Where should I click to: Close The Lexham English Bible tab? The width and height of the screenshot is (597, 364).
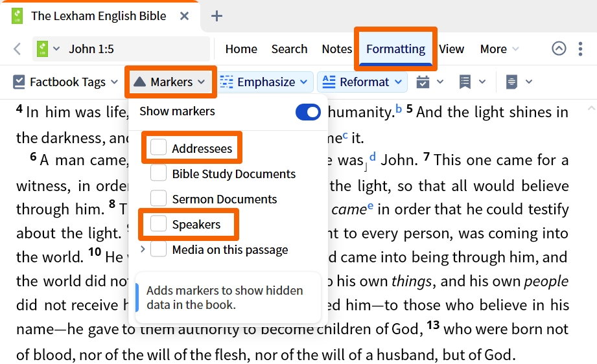pyautogui.click(x=184, y=16)
